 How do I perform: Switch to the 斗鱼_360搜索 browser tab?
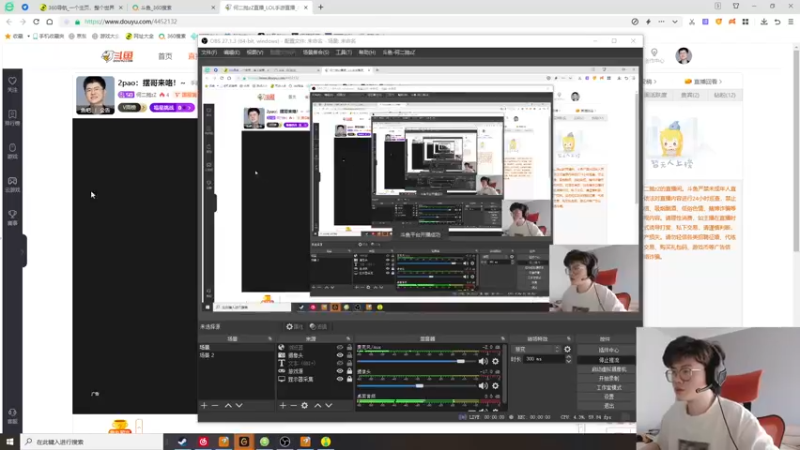(172, 7)
